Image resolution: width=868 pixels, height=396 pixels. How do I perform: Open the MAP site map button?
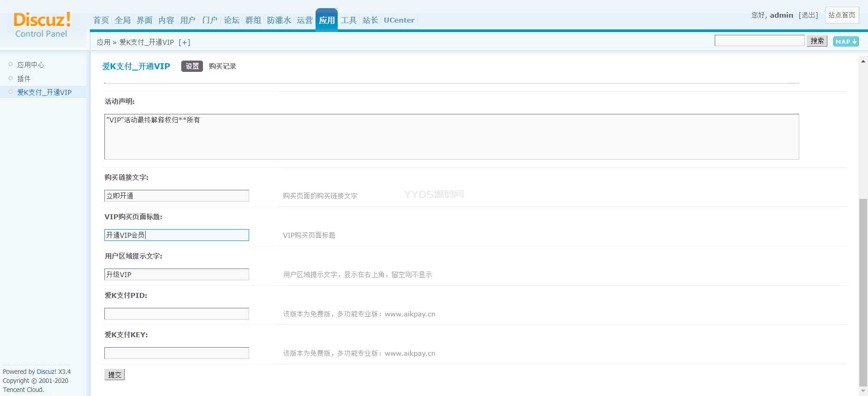pyautogui.click(x=845, y=42)
